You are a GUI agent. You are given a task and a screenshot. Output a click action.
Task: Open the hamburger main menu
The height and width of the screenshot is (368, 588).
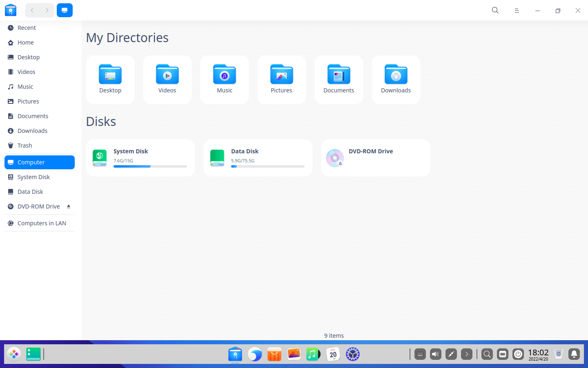click(x=517, y=11)
